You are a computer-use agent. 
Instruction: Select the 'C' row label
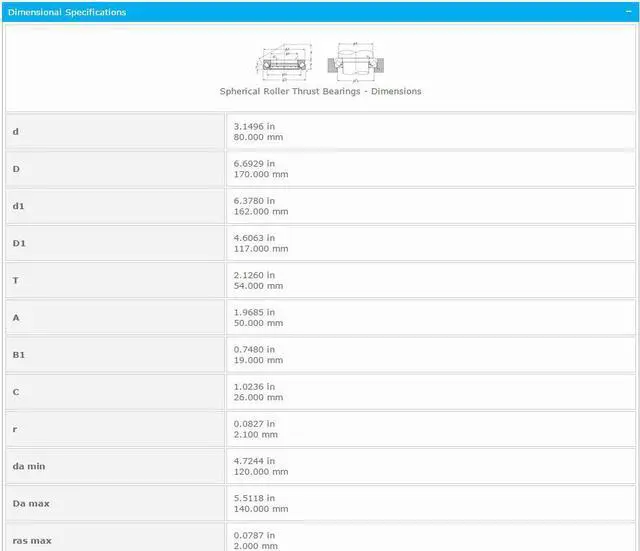tap(15, 392)
